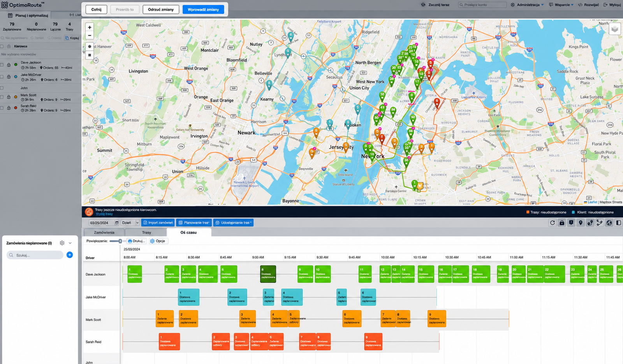Click the gear icon in Zamówienia nieplanowane
This screenshot has width=623, height=364.
click(62, 243)
